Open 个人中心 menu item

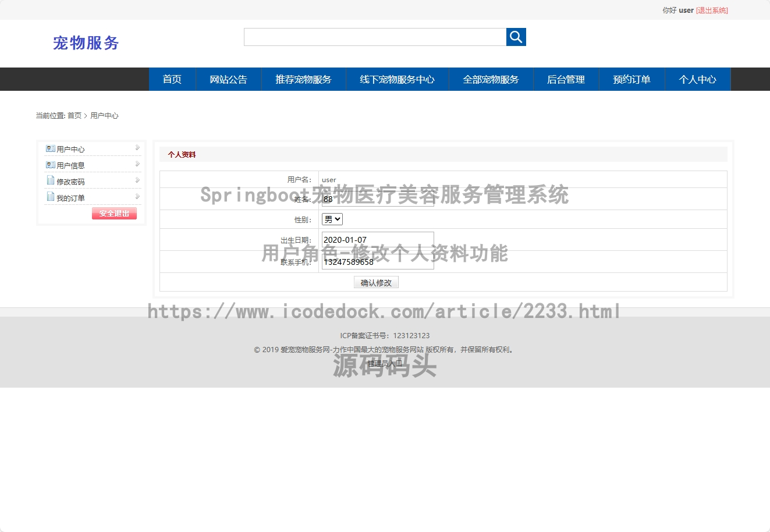(x=698, y=79)
